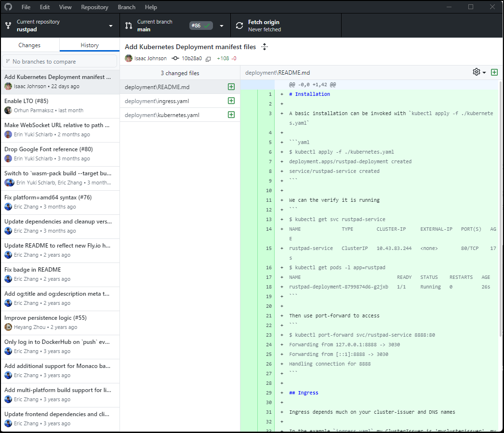Click avatar on Improve persistence logic commit
Viewport: 504px width, 433px height.
pyautogui.click(x=8, y=328)
